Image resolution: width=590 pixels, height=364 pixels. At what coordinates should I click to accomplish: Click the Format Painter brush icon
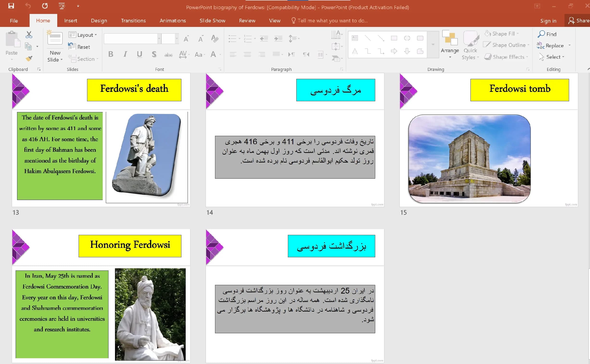pyautogui.click(x=29, y=58)
